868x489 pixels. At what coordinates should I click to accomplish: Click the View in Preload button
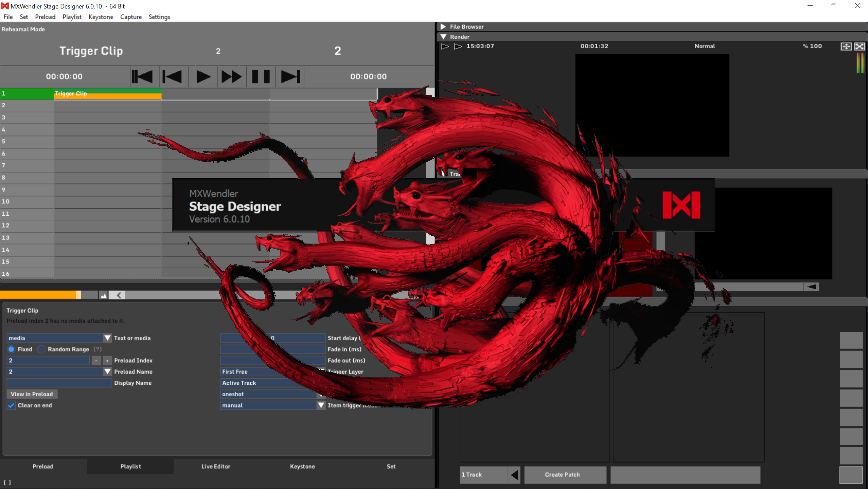pos(32,394)
